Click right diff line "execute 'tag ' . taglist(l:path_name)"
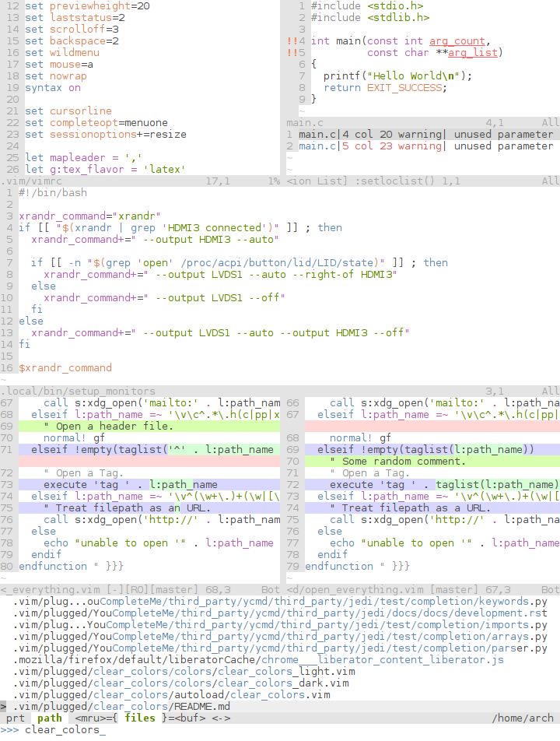This screenshot has width=560, height=741. pyautogui.click(x=432, y=484)
